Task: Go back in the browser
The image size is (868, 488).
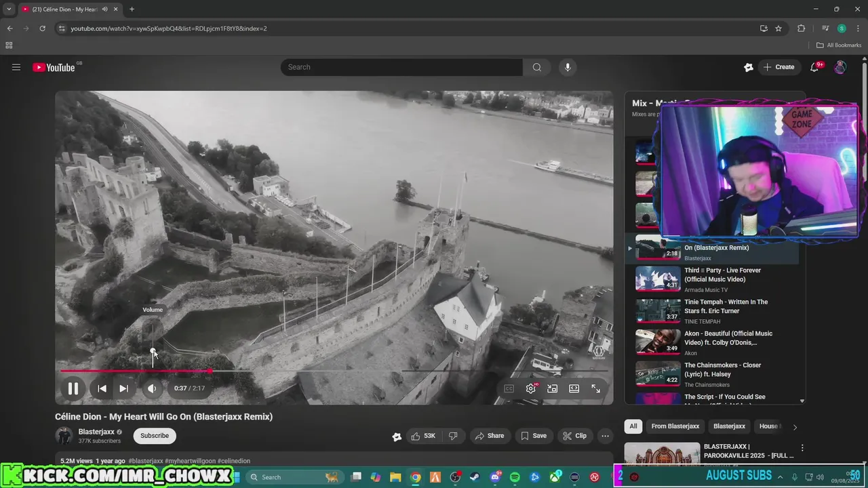Action: coord(9,28)
